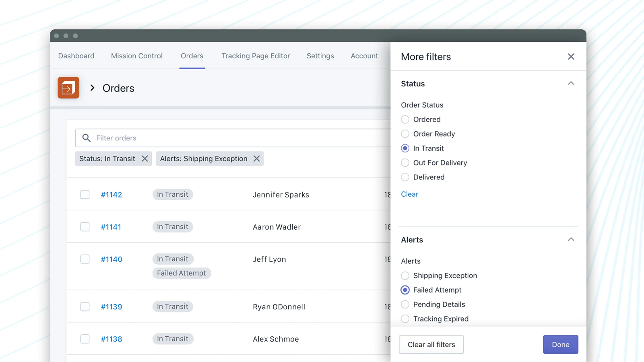Collapse the Status filter section
Viewport: 644px width, 362px height.
click(571, 84)
